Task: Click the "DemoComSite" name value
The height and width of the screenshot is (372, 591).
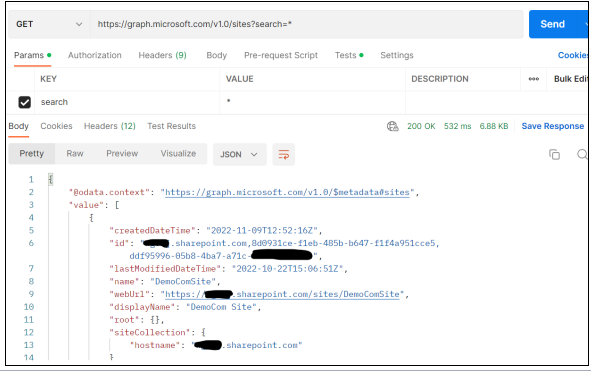Action: (183, 282)
